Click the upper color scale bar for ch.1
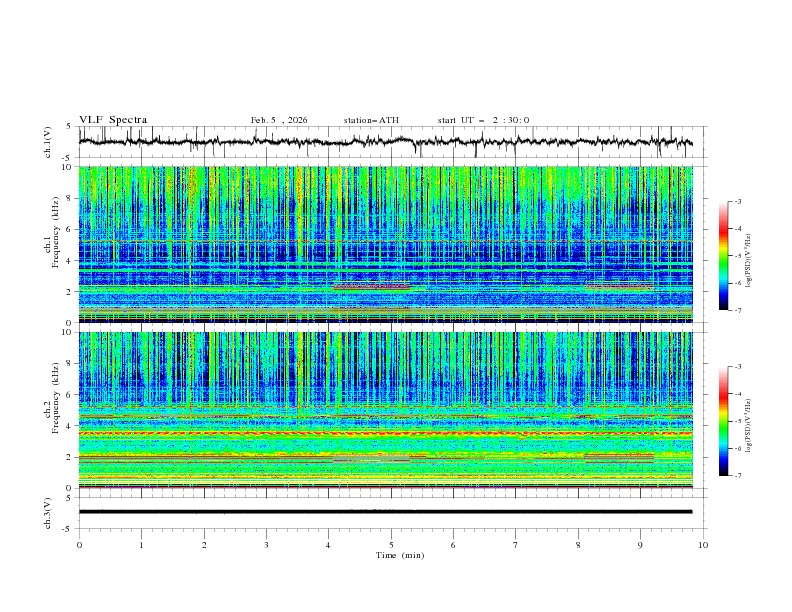Image resolution: width=792 pixels, height=612 pixels. click(723, 256)
